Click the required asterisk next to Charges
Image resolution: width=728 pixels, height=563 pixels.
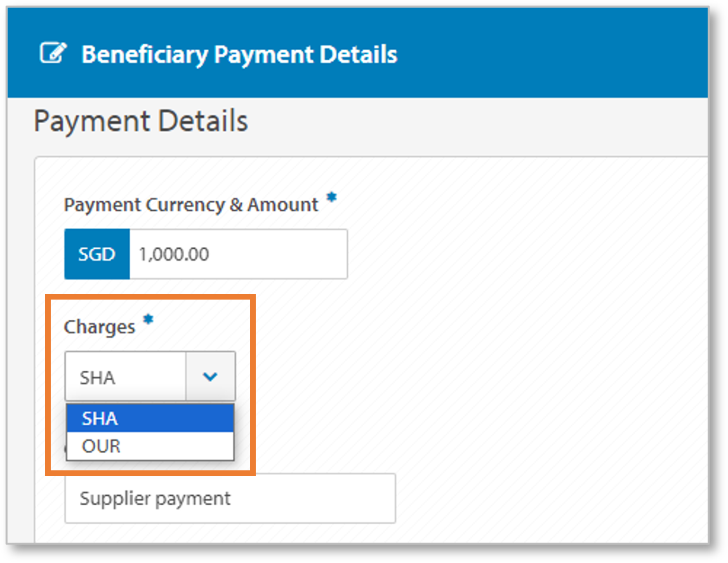pos(148,320)
